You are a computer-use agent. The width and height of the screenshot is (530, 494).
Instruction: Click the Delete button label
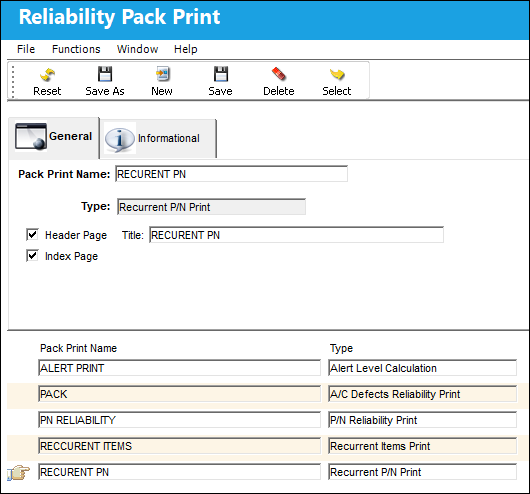coord(279,91)
